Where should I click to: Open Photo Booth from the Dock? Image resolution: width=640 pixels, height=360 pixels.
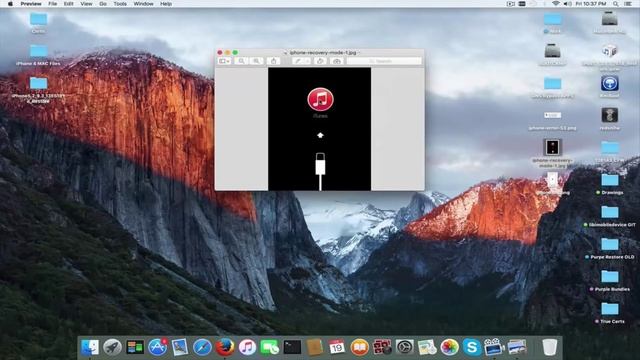click(x=382, y=347)
